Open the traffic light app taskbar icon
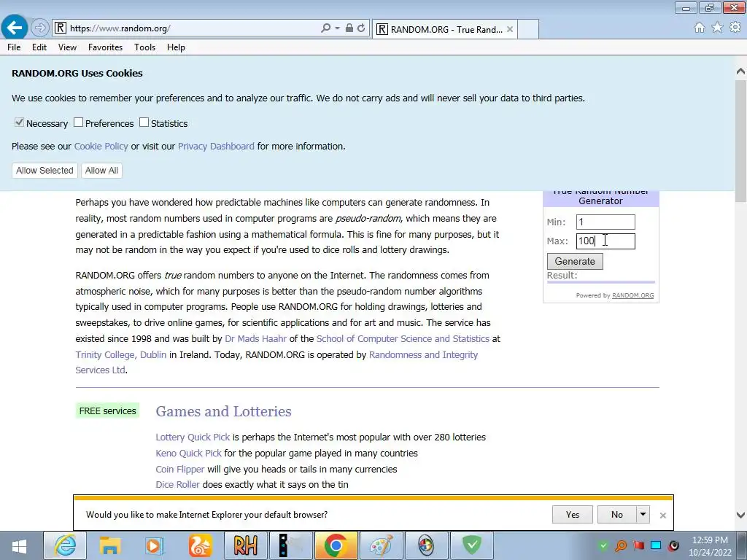The image size is (747, 560). click(x=290, y=545)
